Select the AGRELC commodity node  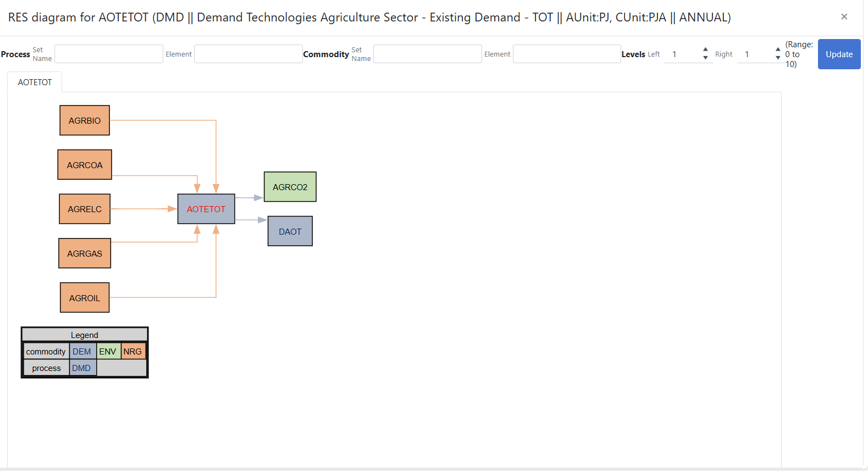(x=85, y=209)
